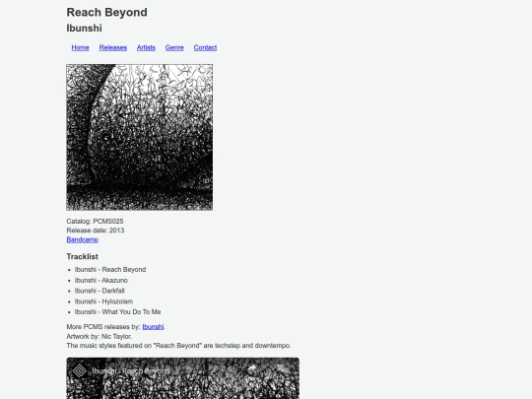Select track 'Ibunshi - Reach Beyond' in tracklist

click(110, 269)
